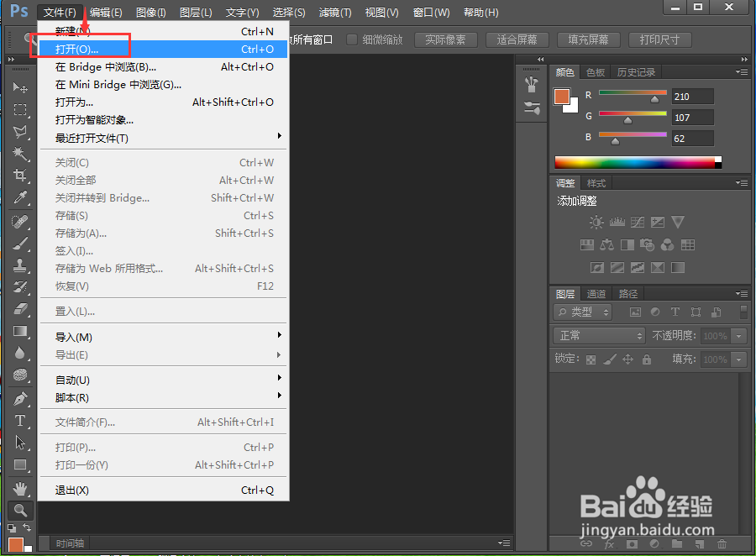756x556 pixels.
Task: Choose 打开(O)... from the File menu
Action: (164, 50)
